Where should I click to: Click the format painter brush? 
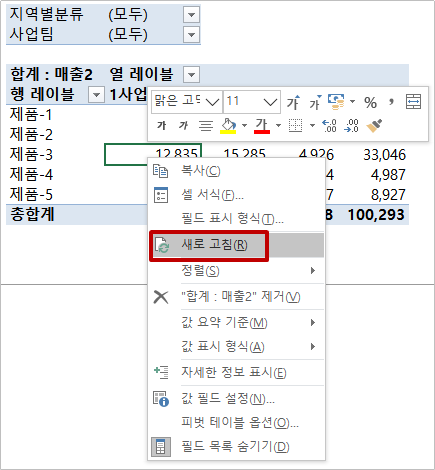pos(374,126)
